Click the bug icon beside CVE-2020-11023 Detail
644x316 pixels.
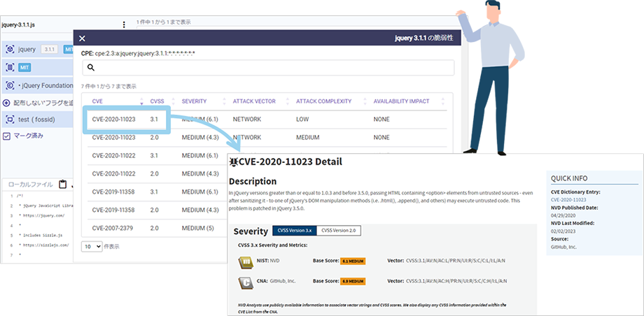pyautogui.click(x=234, y=161)
